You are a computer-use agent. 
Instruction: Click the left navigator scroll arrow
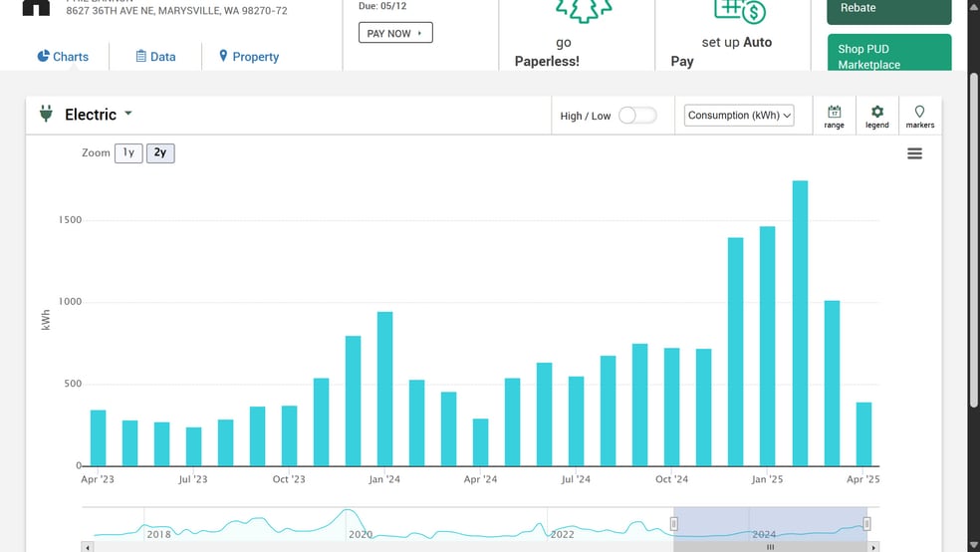pos(88,547)
